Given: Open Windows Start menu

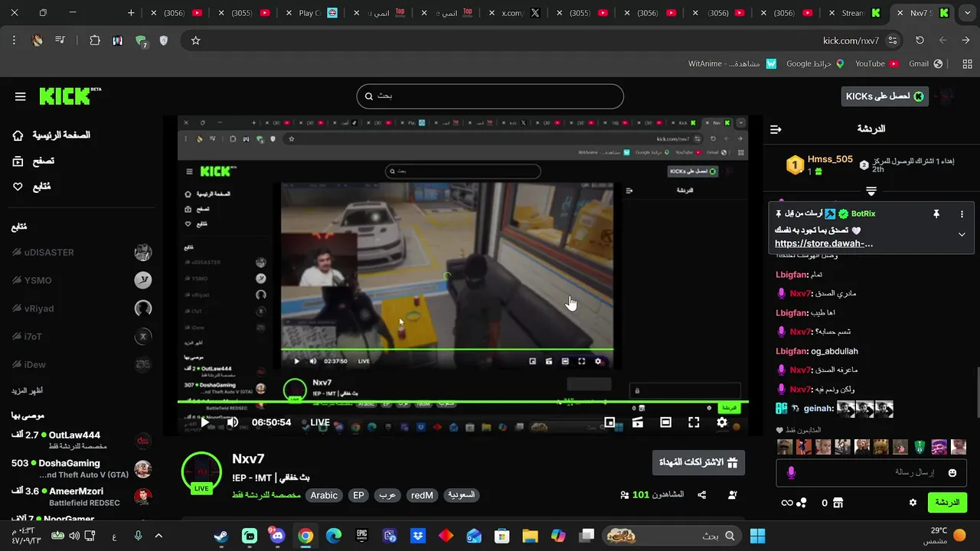Looking at the screenshot, I should click(758, 536).
